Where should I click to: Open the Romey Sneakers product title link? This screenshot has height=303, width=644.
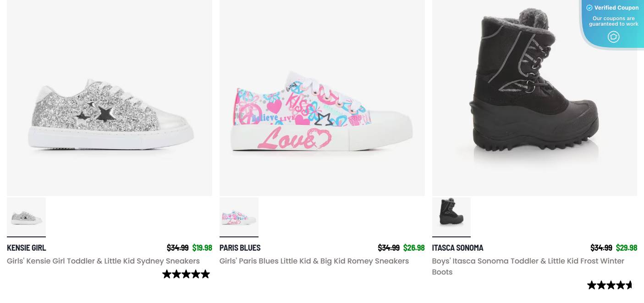(314, 261)
